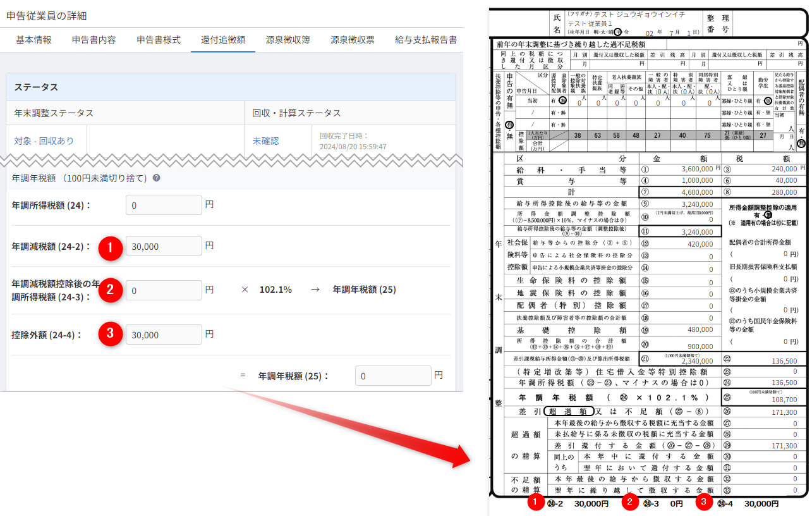
Task: Click red badge 3 beside 控除外額 field
Action: coord(111,335)
